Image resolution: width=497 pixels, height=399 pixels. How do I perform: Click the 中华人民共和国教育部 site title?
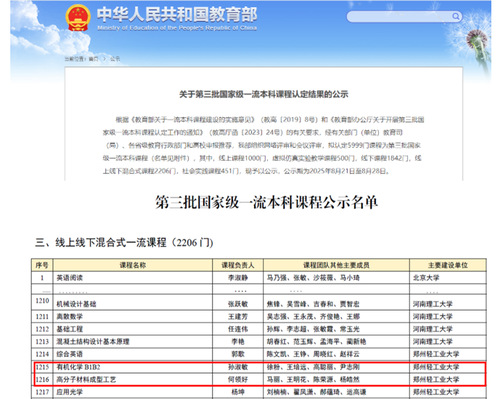point(177,14)
